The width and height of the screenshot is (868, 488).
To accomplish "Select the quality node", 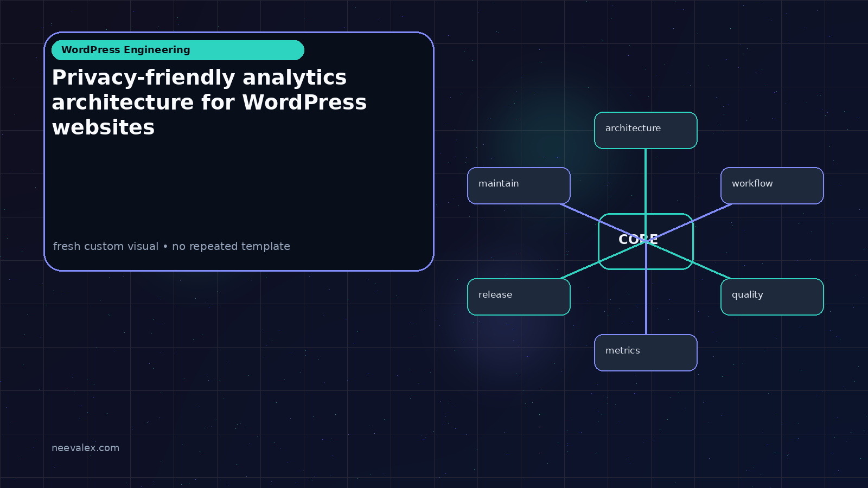I will point(772,297).
